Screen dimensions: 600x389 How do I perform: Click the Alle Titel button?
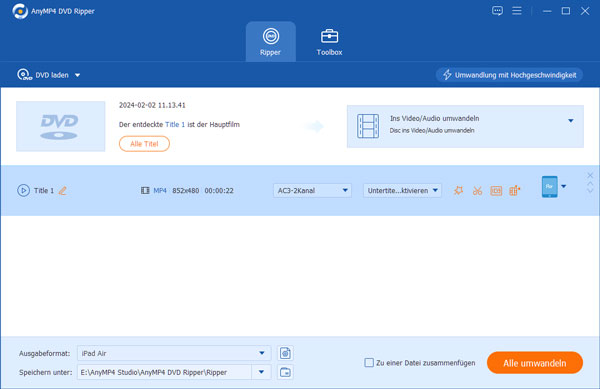point(144,144)
